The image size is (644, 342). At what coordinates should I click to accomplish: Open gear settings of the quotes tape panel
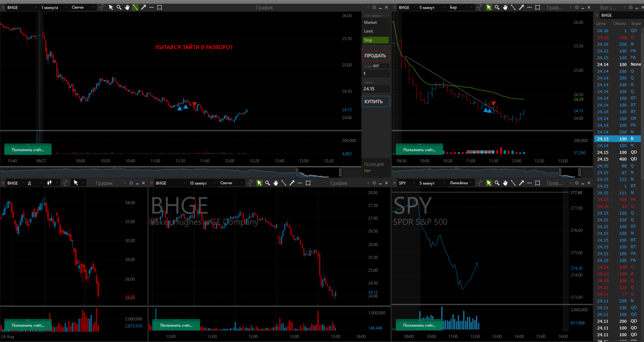coord(631,7)
